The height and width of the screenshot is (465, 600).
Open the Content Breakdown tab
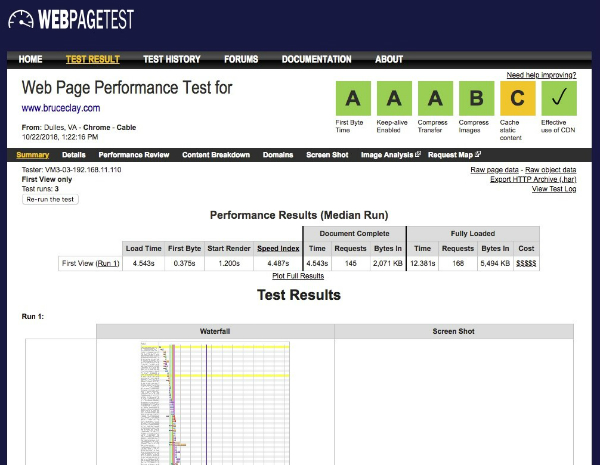216,155
